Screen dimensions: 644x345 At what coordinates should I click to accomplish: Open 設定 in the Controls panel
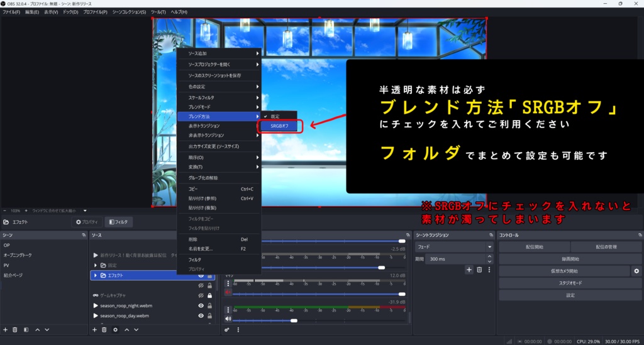570,295
